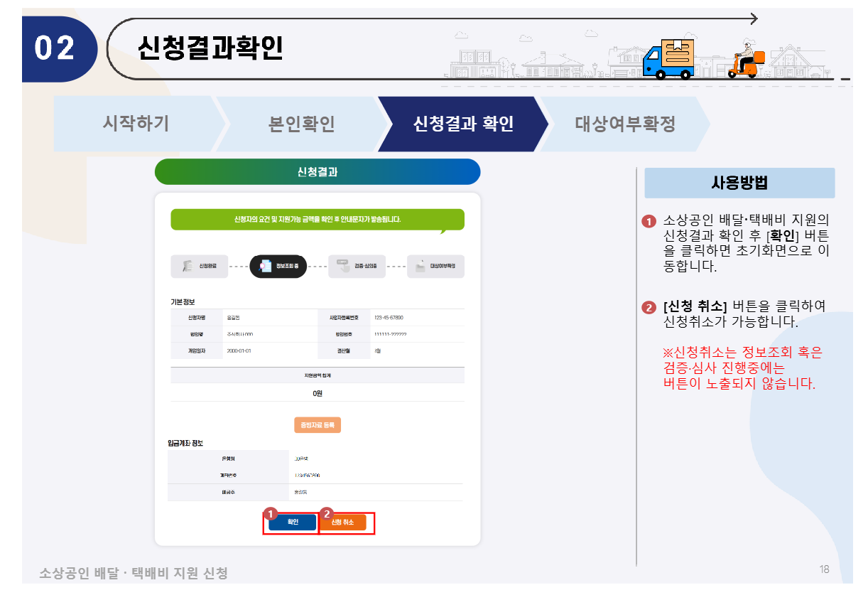Click the 기본정보 section heading
The width and height of the screenshot is (868, 600).
[x=183, y=302]
